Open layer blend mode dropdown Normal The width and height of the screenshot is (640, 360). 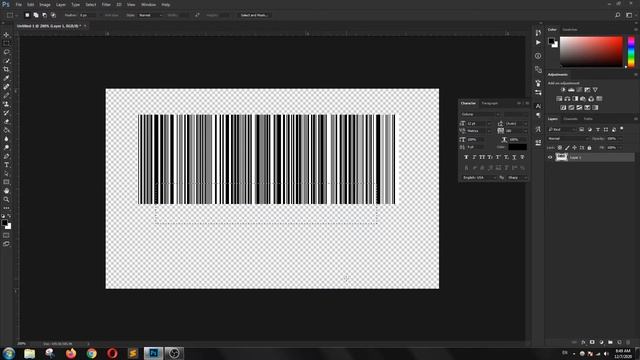(568, 139)
